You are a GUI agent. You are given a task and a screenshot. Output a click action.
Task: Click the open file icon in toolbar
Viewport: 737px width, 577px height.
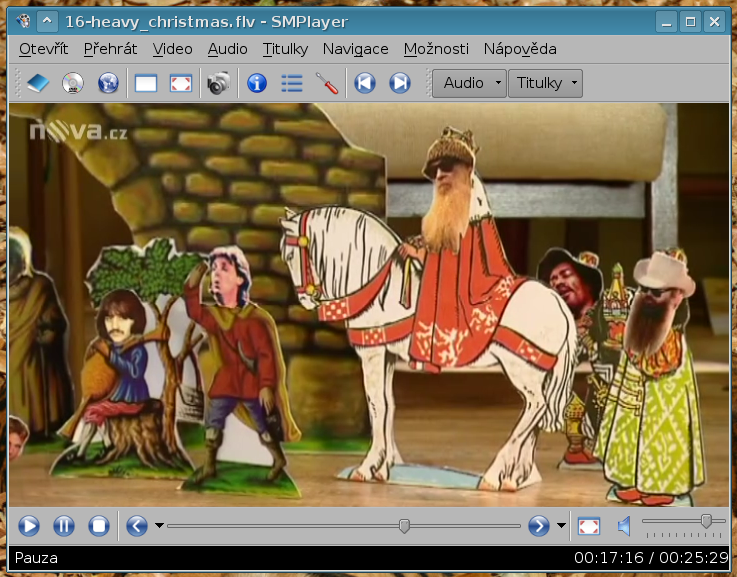(37, 84)
